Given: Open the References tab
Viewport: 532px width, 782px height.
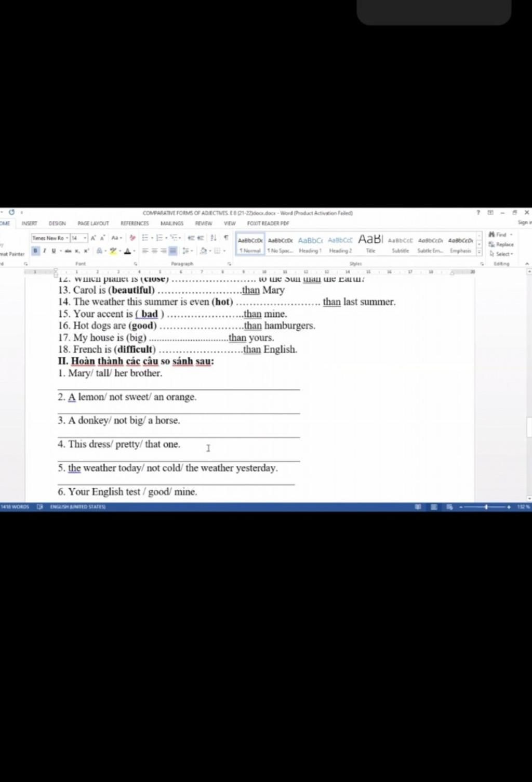Looking at the screenshot, I should coord(135,224).
